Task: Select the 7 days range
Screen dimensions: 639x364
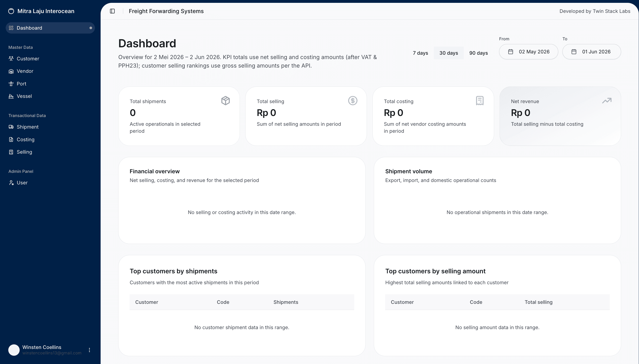Action: point(420,53)
